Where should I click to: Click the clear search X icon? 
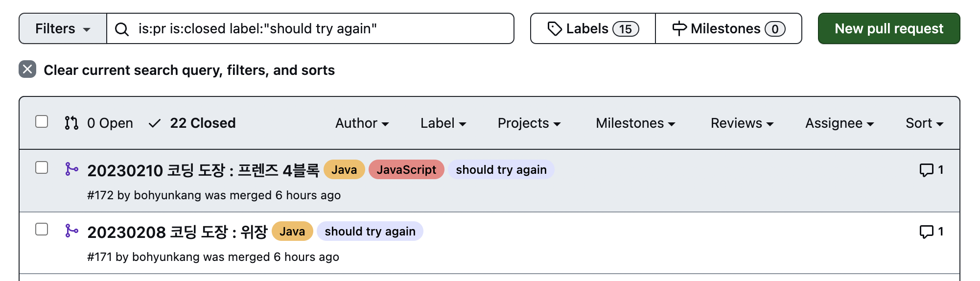[27, 70]
